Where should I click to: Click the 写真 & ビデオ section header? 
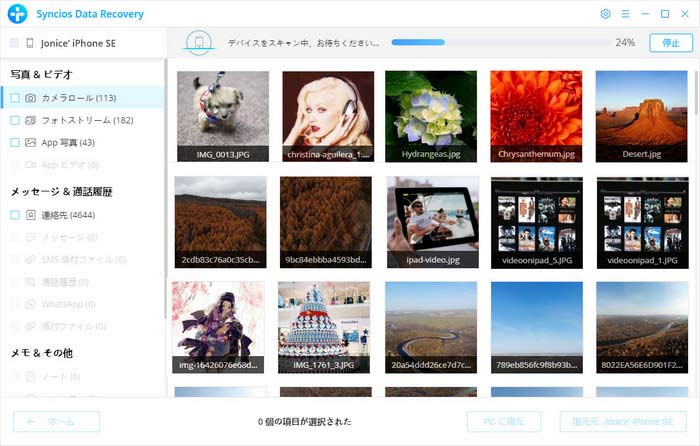tap(41, 75)
